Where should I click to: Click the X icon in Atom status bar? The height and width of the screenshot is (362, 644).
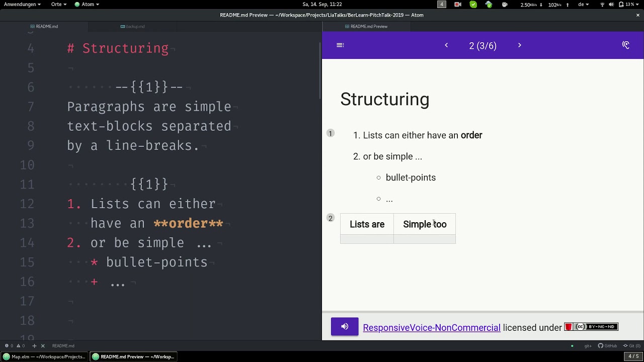(43, 345)
